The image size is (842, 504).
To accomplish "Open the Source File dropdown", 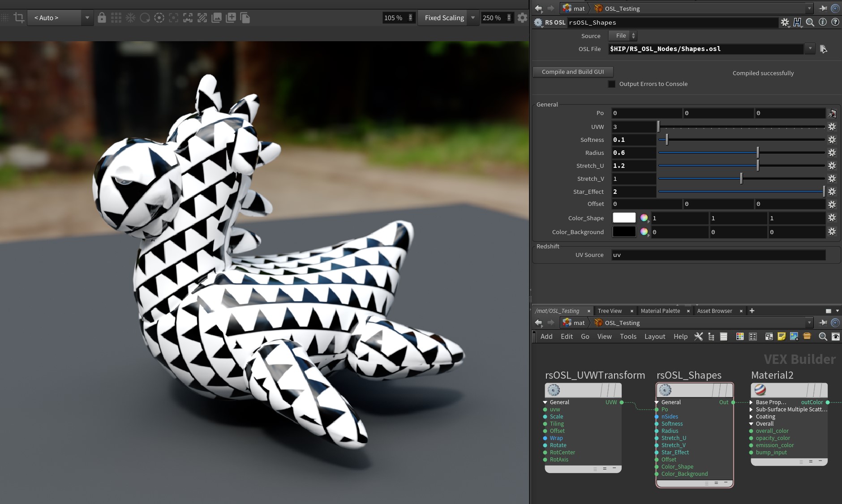I will [623, 36].
